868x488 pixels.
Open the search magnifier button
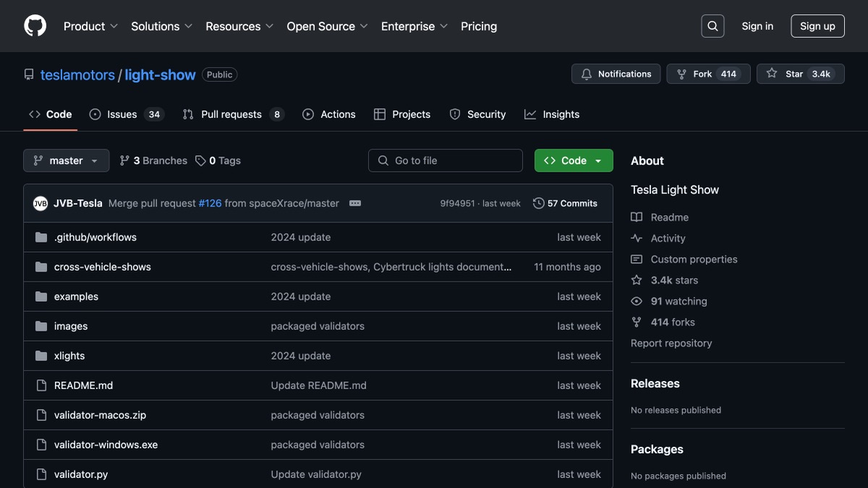[x=712, y=26]
